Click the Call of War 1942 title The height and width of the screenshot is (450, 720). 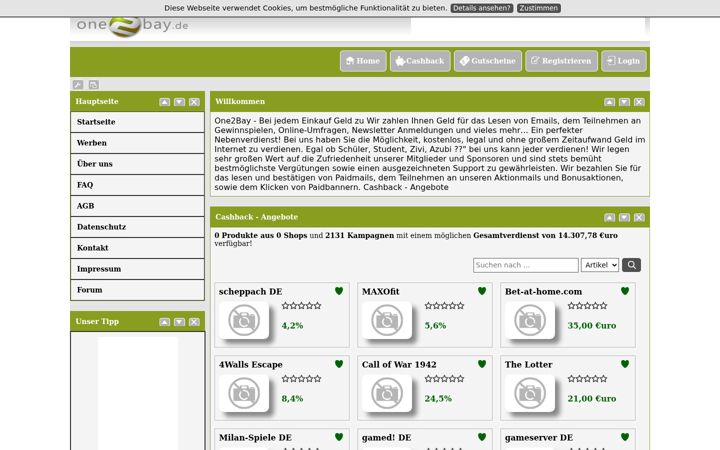pos(399,365)
